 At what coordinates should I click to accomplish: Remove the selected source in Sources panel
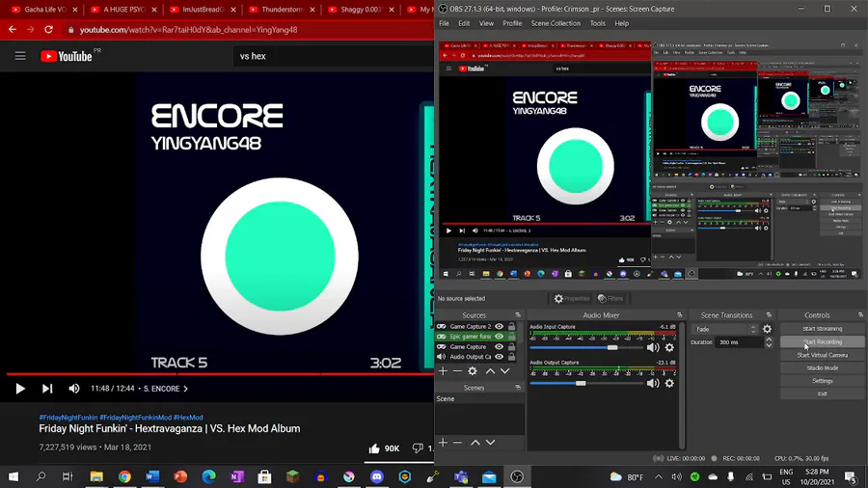pos(457,370)
